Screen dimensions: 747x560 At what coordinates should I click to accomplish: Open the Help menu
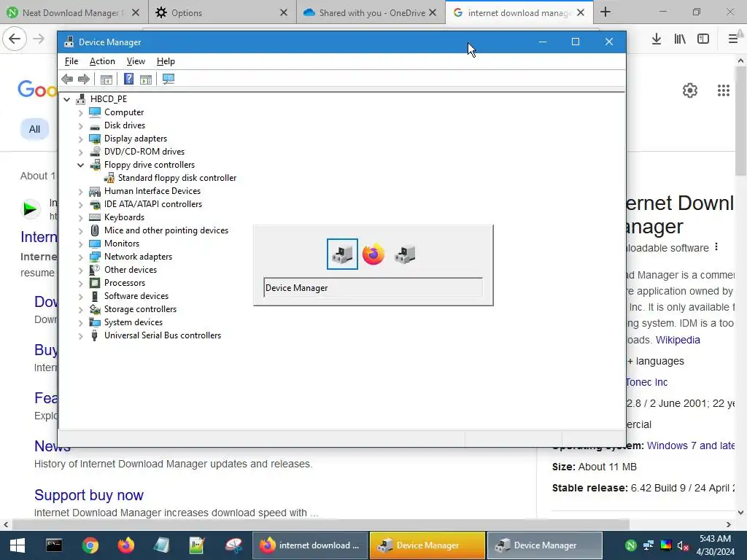[x=166, y=61]
